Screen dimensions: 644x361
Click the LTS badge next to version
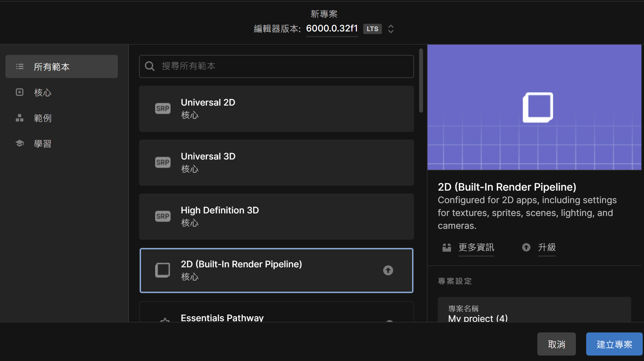click(x=372, y=29)
